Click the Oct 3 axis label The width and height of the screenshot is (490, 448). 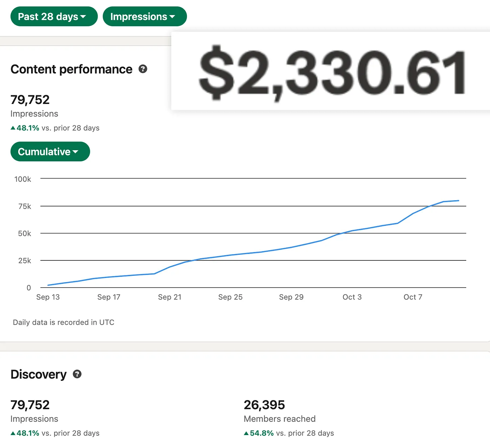[x=352, y=297]
